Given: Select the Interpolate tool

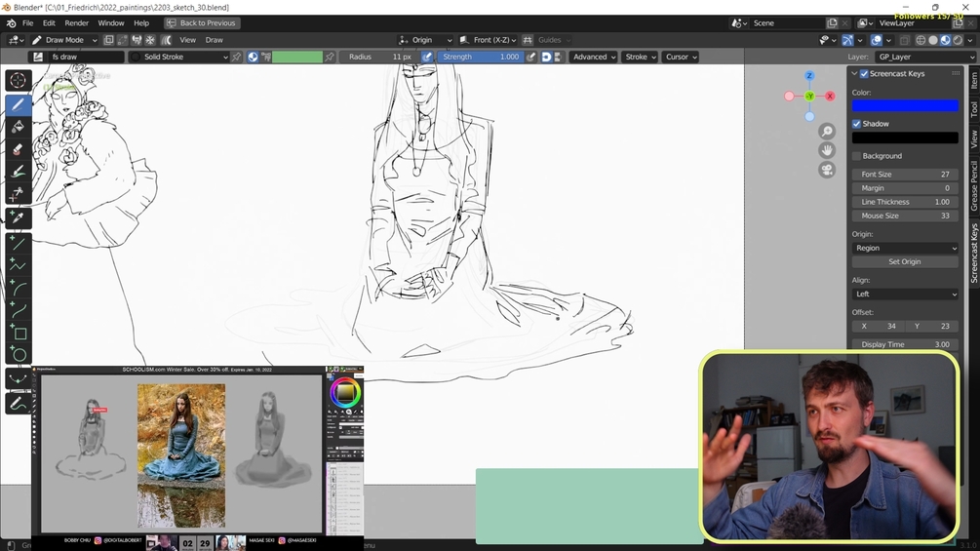Looking at the screenshot, I should click(18, 378).
